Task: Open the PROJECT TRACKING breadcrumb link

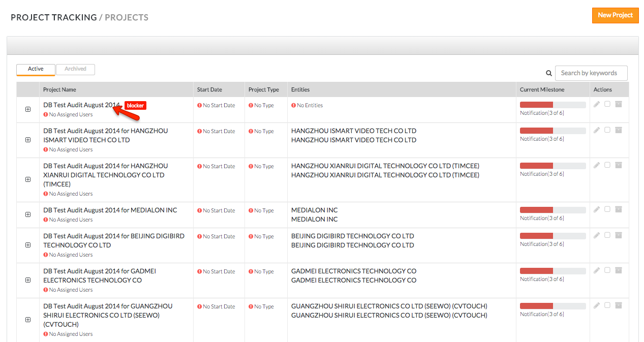Action: [x=54, y=17]
